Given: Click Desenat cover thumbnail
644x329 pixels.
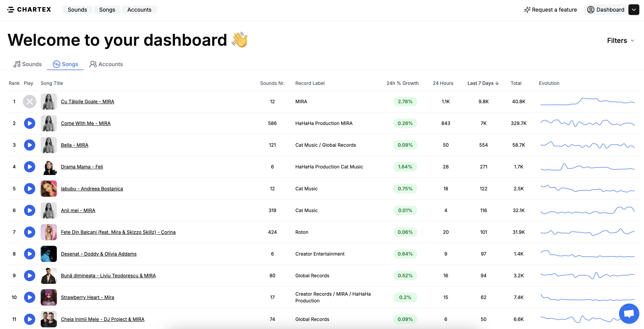Looking at the screenshot, I should point(49,254).
